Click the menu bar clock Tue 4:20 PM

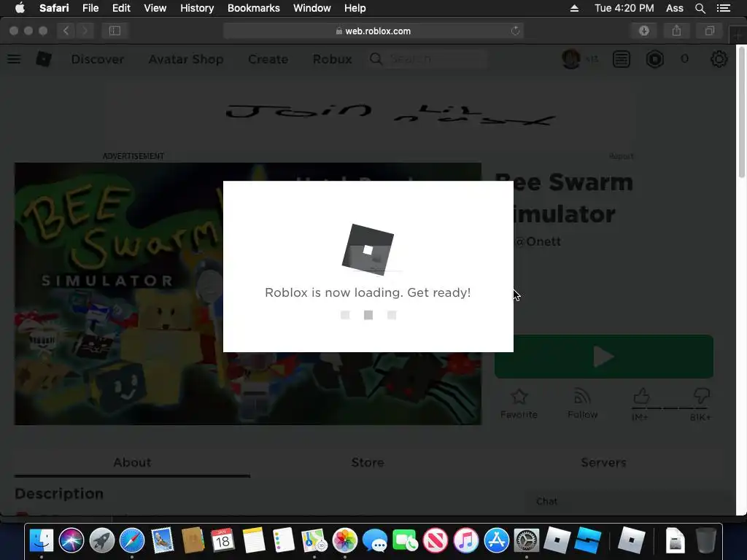click(x=624, y=8)
